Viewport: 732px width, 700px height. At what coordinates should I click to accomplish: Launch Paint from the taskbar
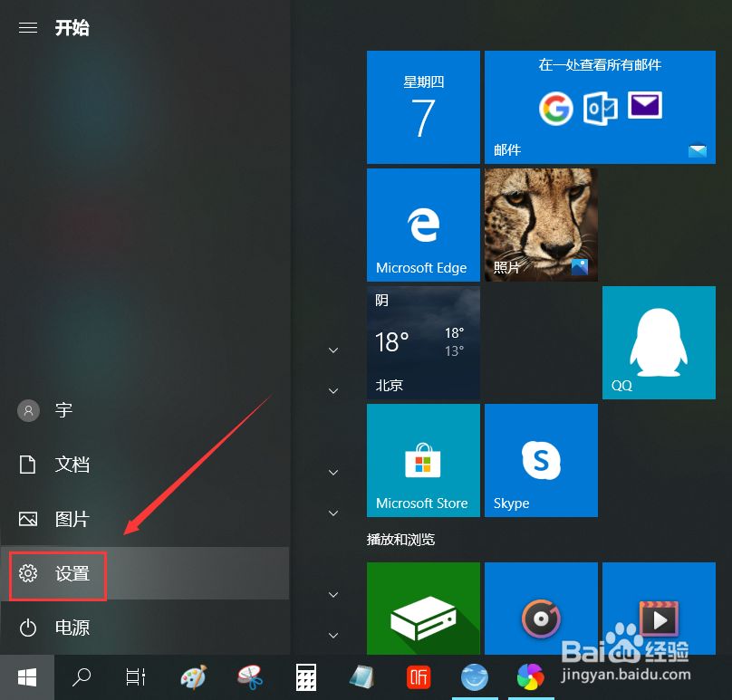[x=193, y=677]
